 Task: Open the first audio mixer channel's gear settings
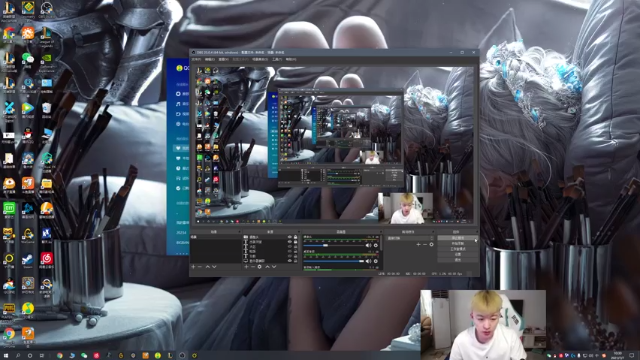376,245
